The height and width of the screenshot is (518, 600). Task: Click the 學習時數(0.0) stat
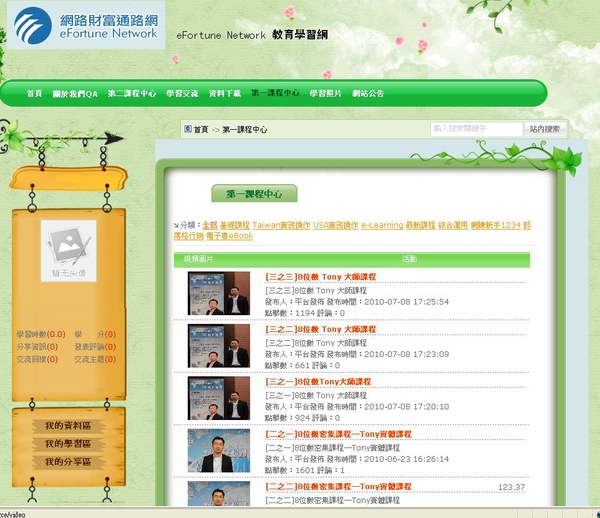click(x=41, y=334)
